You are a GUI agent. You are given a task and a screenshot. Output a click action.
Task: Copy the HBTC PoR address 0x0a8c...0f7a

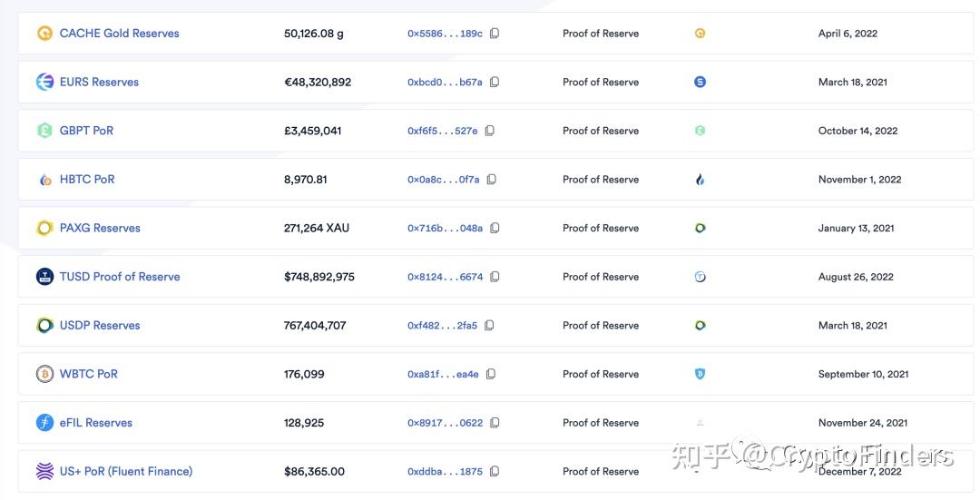coord(491,180)
